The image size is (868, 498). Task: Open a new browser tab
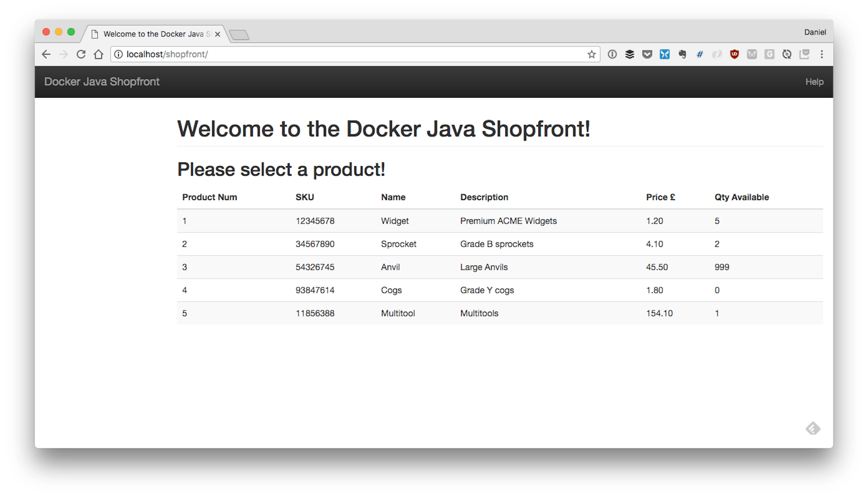click(x=239, y=35)
